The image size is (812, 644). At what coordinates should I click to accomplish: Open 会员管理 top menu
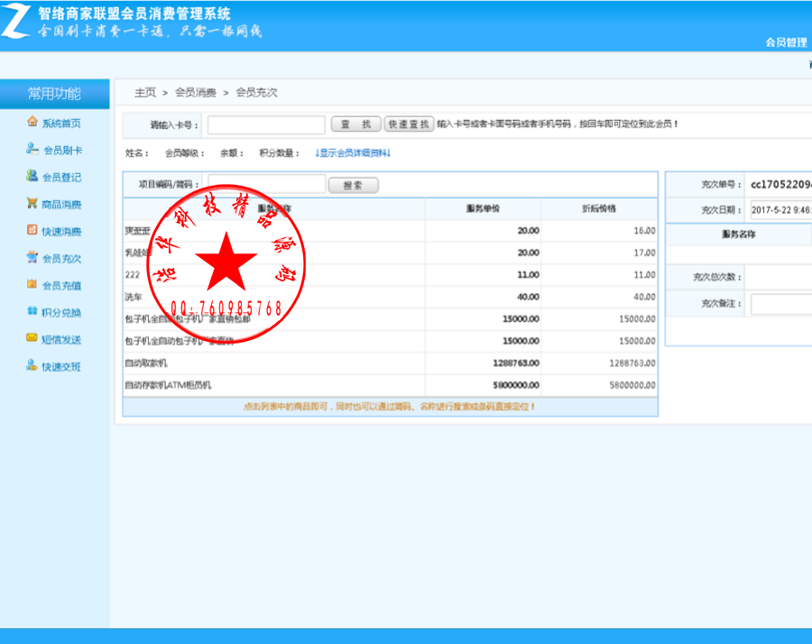click(786, 42)
